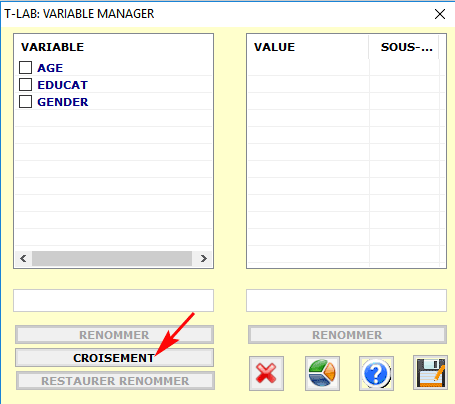
Task: Click the horizontal scrollbar thumb under variables
Action: (112, 258)
